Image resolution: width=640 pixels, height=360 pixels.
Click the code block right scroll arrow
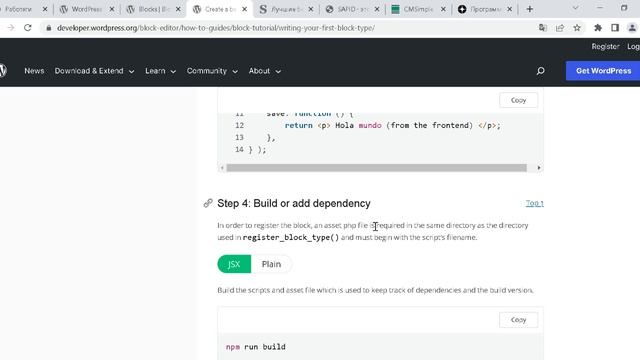(x=539, y=168)
